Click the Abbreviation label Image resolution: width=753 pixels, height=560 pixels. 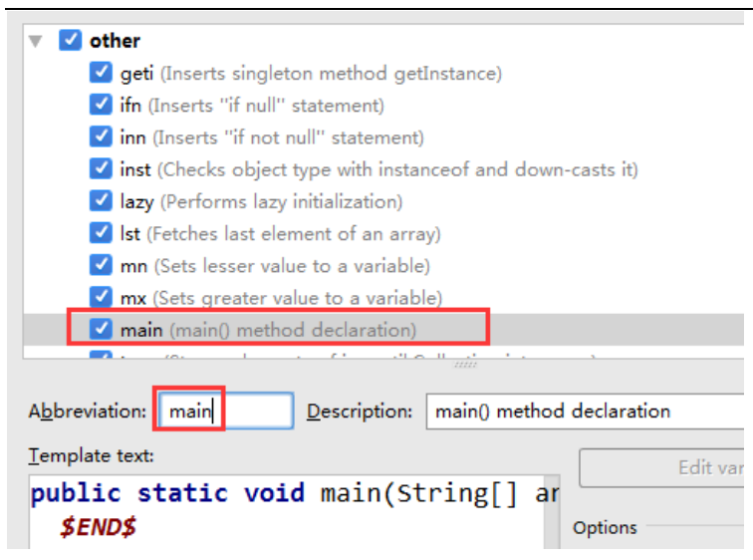point(88,412)
